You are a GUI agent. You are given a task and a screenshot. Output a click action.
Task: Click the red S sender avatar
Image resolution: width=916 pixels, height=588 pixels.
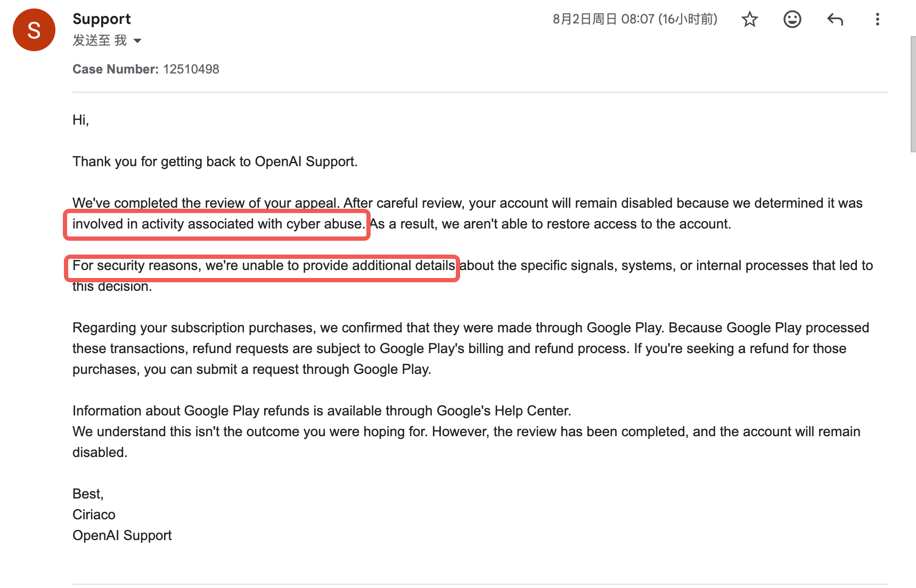point(34,30)
